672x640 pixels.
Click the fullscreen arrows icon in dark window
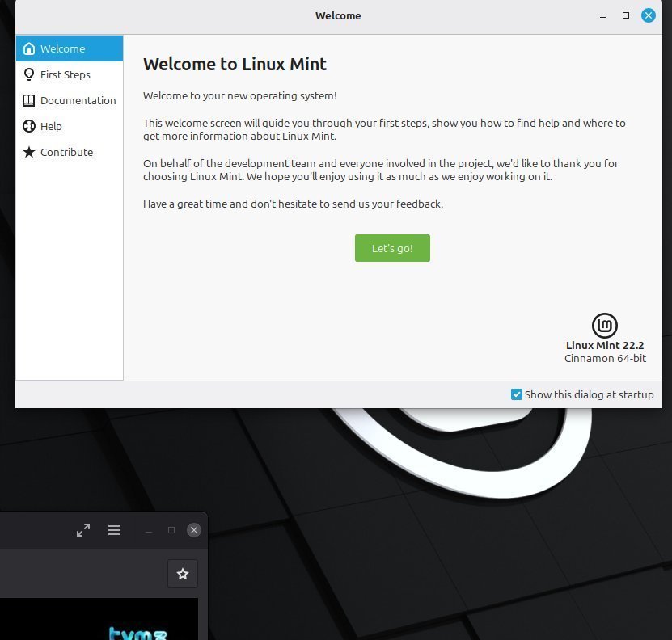click(x=83, y=530)
